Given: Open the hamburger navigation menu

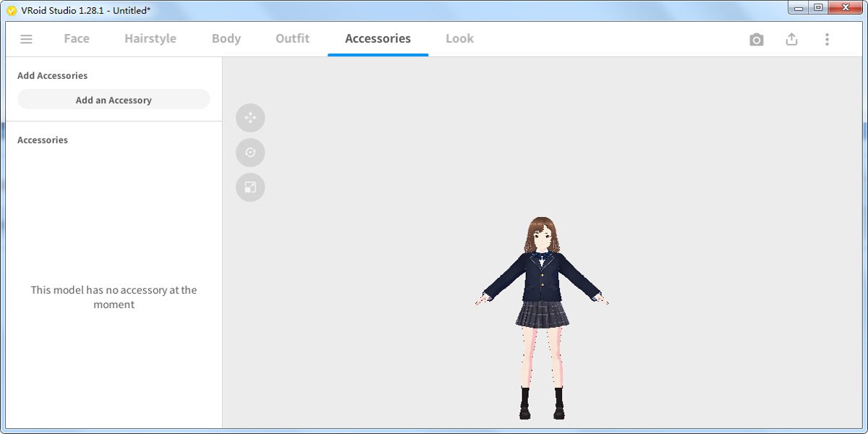Looking at the screenshot, I should pyautogui.click(x=26, y=39).
